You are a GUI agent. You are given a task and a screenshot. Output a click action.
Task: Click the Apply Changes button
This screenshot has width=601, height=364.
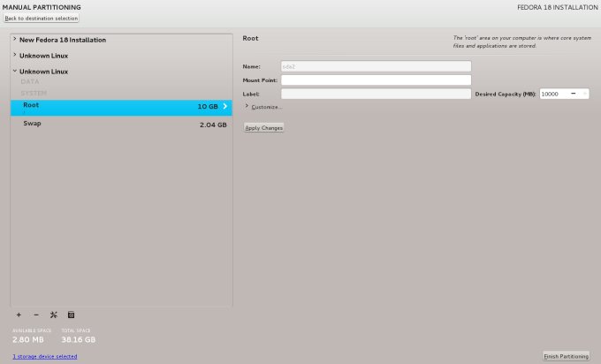(x=263, y=127)
